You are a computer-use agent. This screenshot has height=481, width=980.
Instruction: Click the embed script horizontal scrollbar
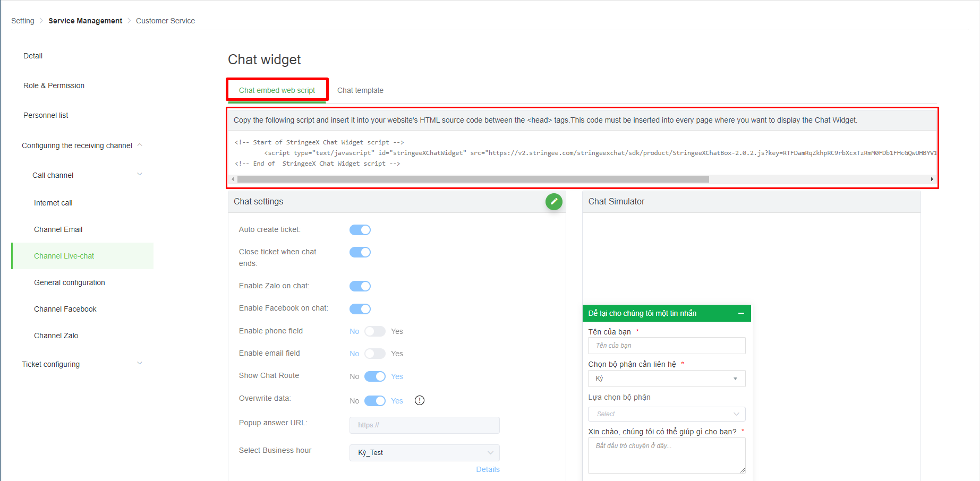point(473,179)
